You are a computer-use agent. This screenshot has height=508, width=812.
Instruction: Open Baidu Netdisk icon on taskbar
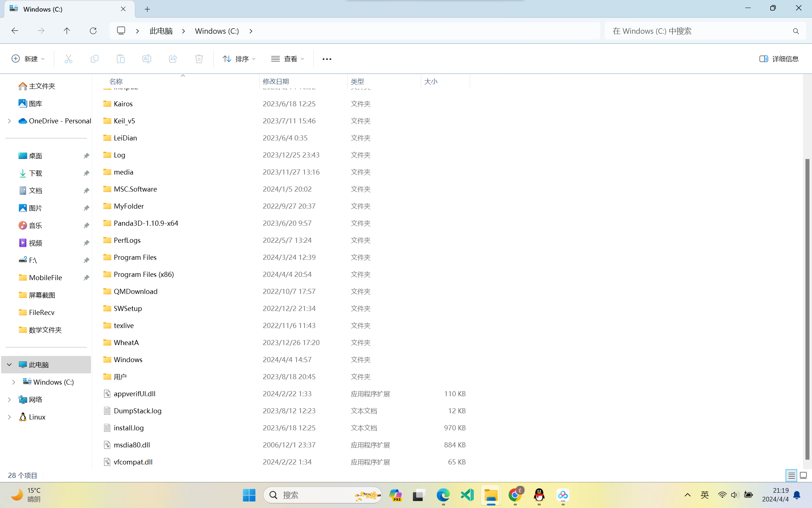coord(563,495)
